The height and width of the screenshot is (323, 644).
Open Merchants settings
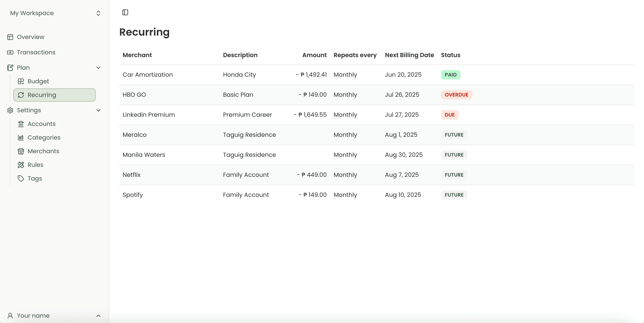pos(43,151)
